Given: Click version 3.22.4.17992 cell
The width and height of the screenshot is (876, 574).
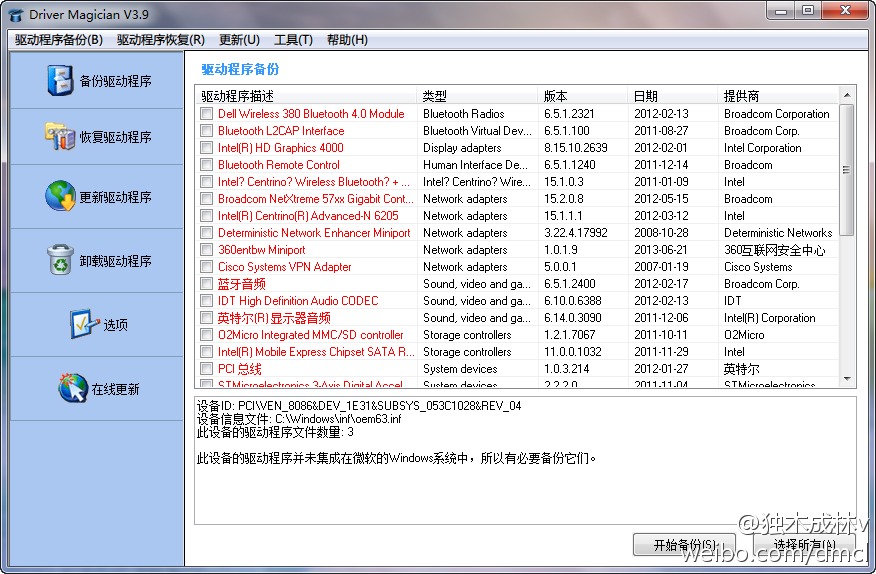Looking at the screenshot, I should [x=576, y=233].
